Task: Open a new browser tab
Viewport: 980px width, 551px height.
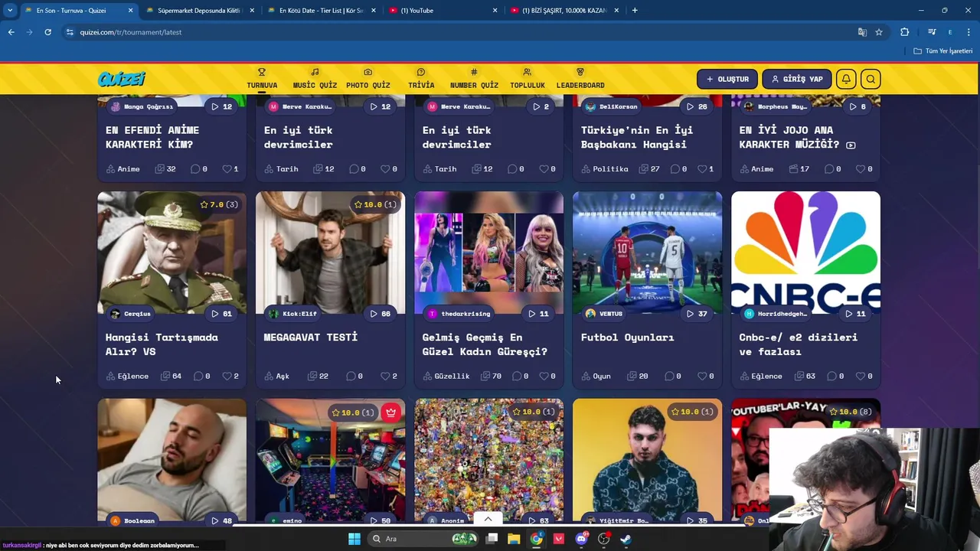Action: 635,11
